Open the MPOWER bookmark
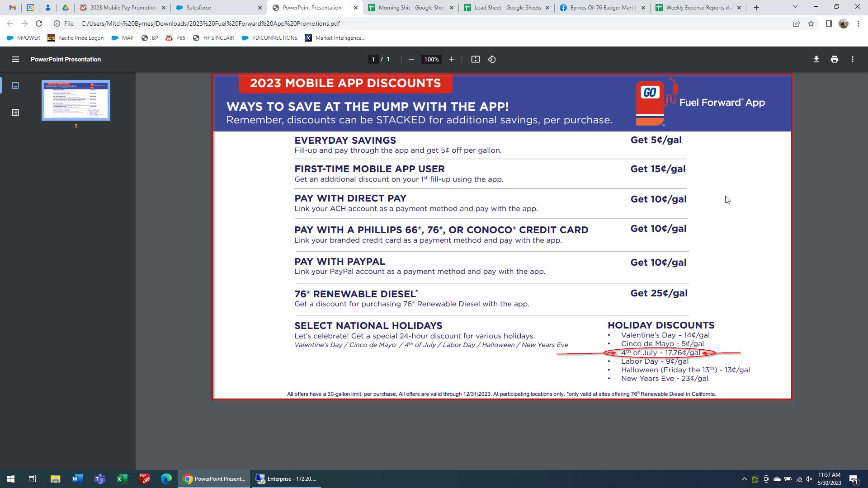The image size is (868, 488). click(23, 38)
